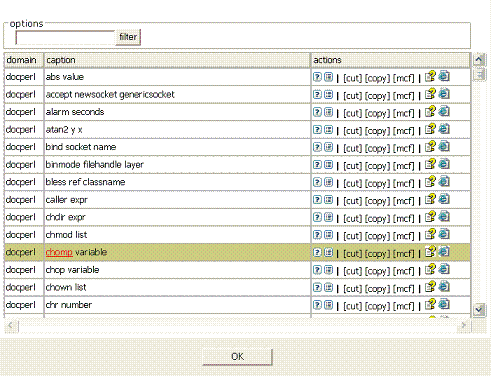Viewport: 491px width, 376px height.
Task: Click [cut] link in abs value row
Action: tap(352, 78)
